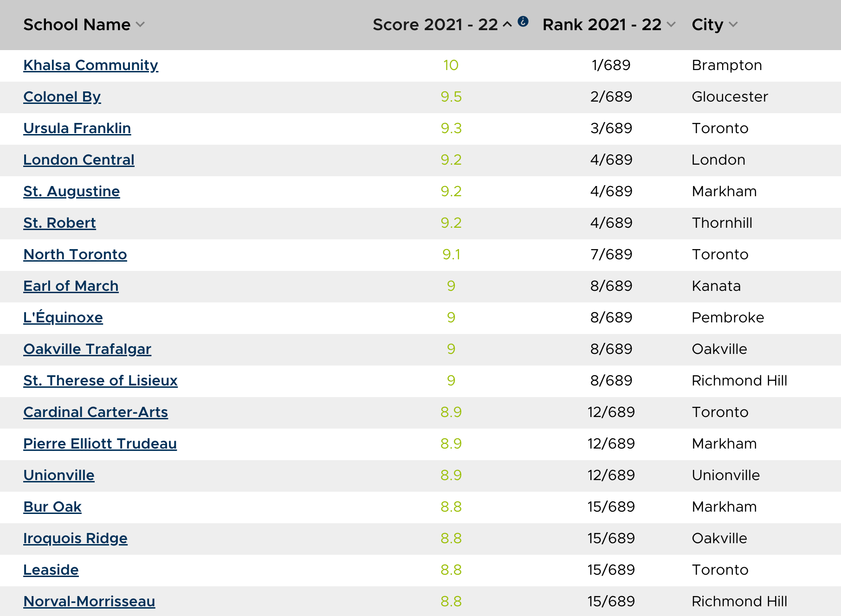Open St. Therese of Lisieux link
The height and width of the screenshot is (616, 841).
click(x=100, y=381)
